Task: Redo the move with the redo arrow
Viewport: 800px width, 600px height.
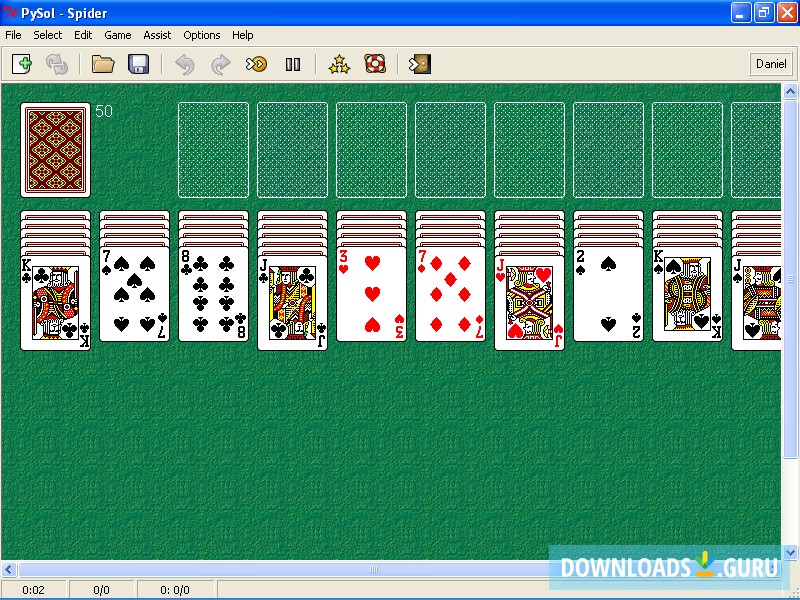Action: point(220,64)
